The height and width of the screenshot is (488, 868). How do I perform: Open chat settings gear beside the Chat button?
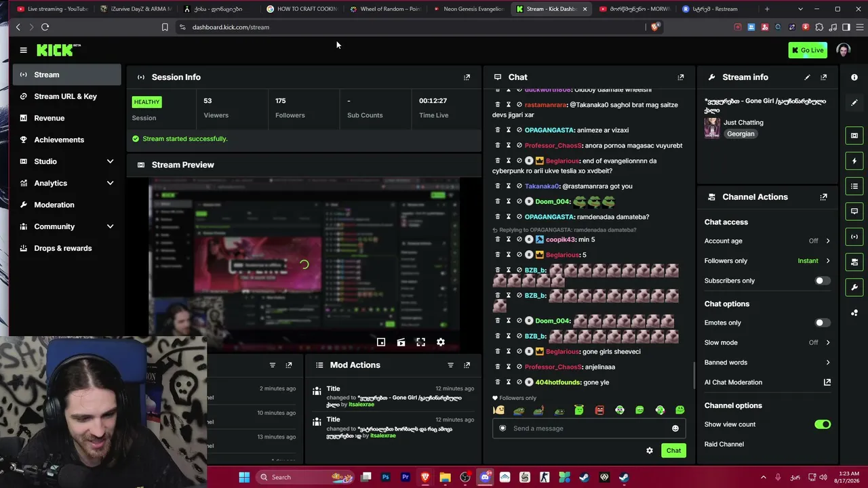[650, 451]
